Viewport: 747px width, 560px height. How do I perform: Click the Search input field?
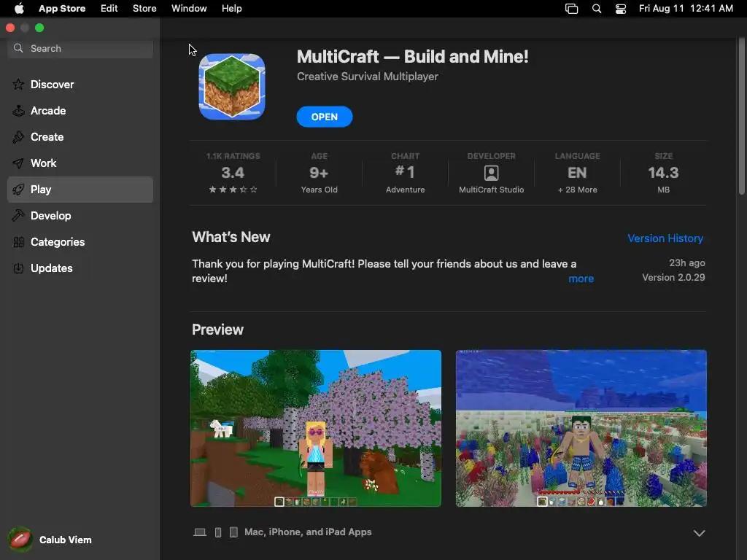80,48
